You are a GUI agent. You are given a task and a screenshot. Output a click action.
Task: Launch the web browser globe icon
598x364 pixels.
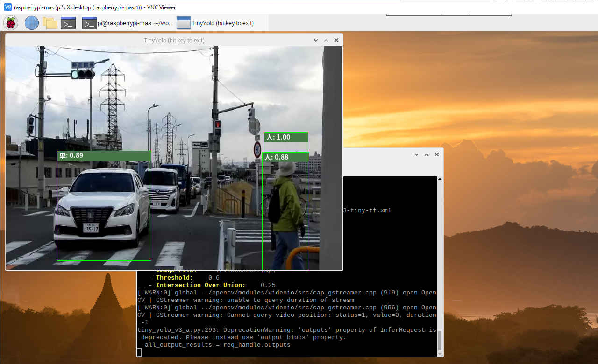click(32, 23)
